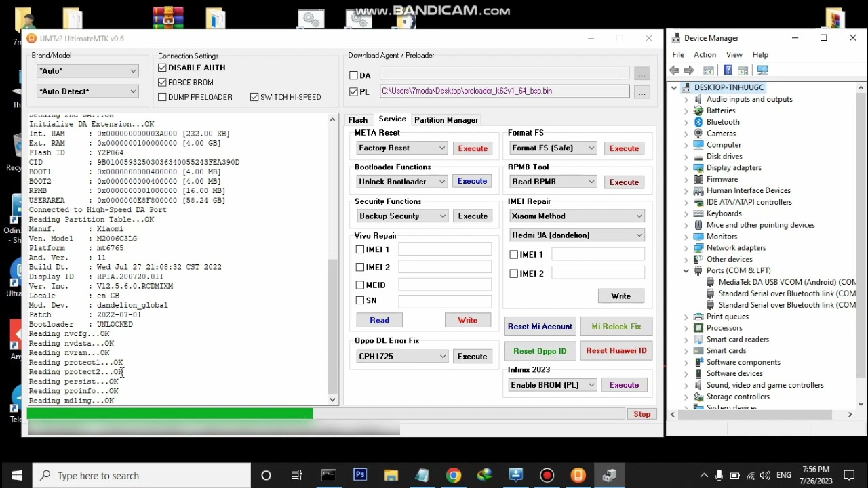Click Forward arrow in Device Manager toolbar

(689, 70)
